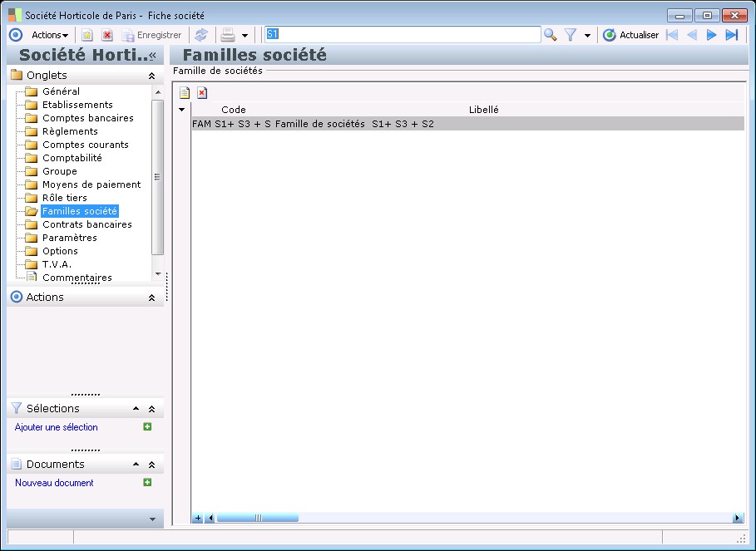The image size is (756, 551).
Task: Click the refresh arrows toolbar icon
Action: coord(201,35)
